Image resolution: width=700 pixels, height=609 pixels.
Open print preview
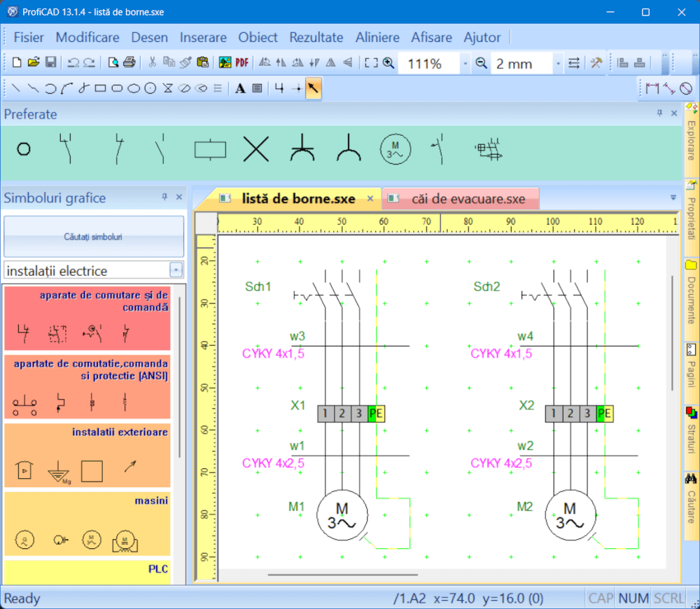(113, 62)
